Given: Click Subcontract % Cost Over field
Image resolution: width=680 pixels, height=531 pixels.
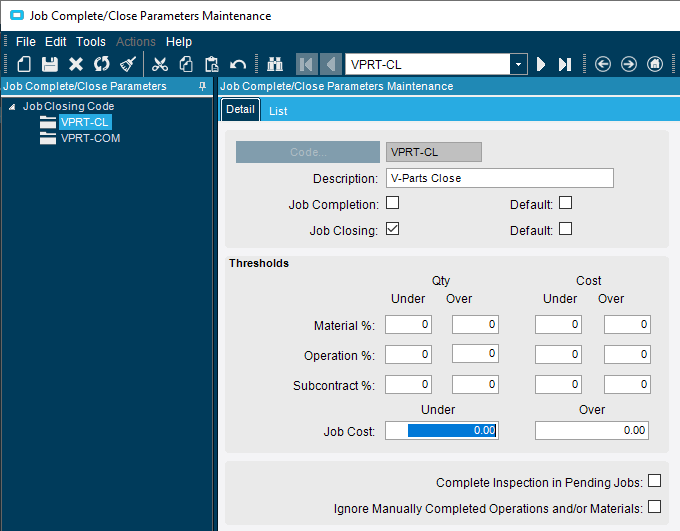Looking at the screenshot, I should (627, 384).
